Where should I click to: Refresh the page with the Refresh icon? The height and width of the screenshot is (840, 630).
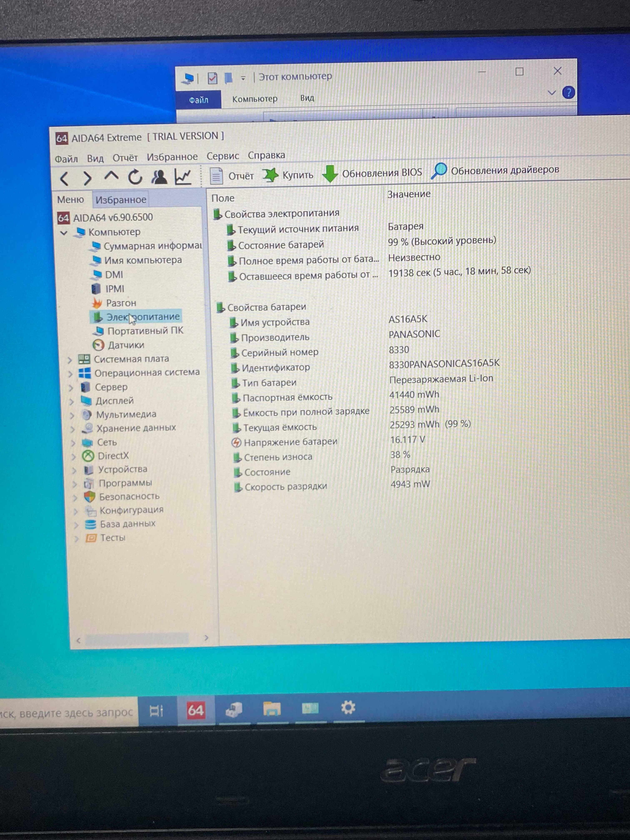[135, 177]
